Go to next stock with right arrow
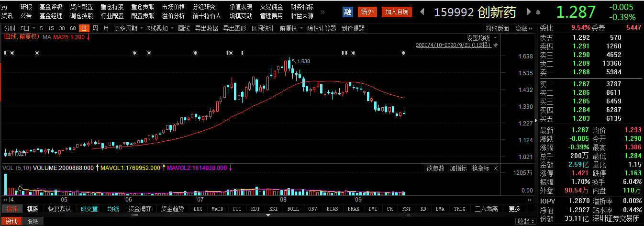644x226 pixels. (529, 11)
